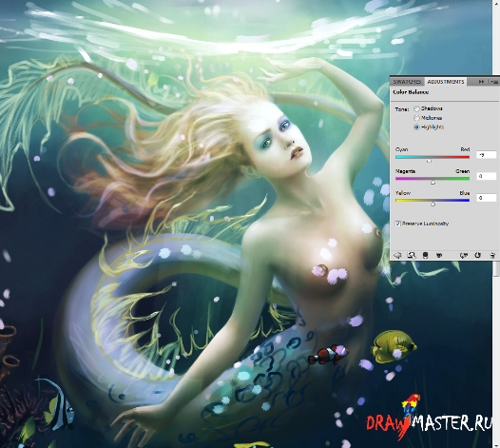500x448 pixels.
Task: Collapse the panel with double-arrow icon
Action: (x=481, y=82)
